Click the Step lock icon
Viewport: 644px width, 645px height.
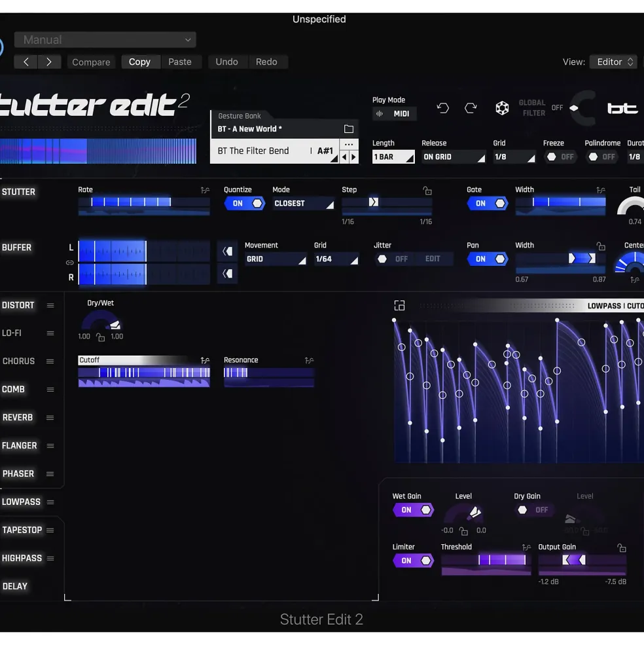[x=427, y=191]
